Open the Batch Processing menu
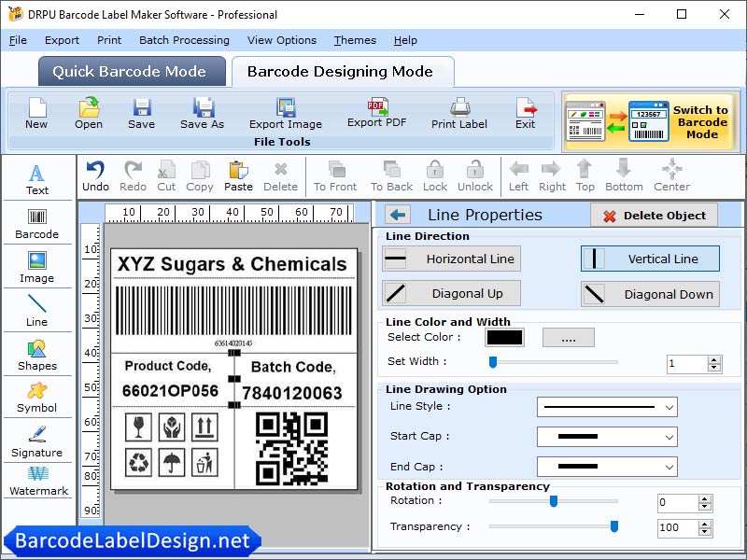The width and height of the screenshot is (747, 560). (184, 40)
